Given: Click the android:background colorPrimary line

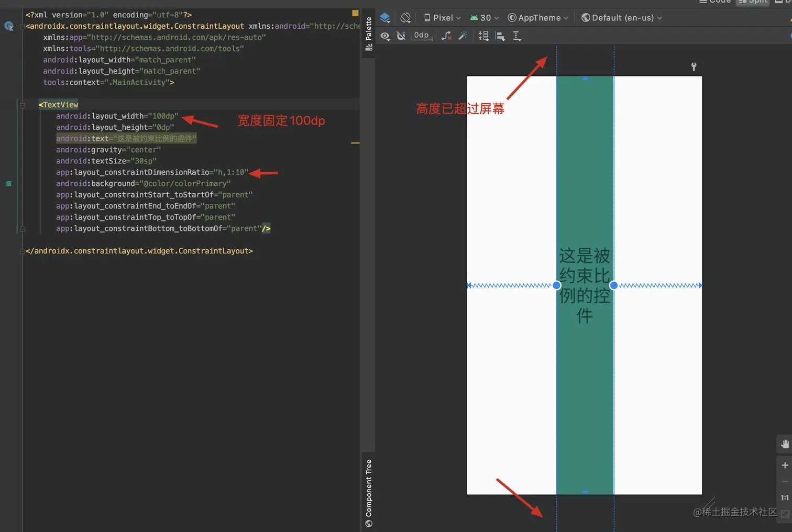Looking at the screenshot, I should (x=144, y=184).
